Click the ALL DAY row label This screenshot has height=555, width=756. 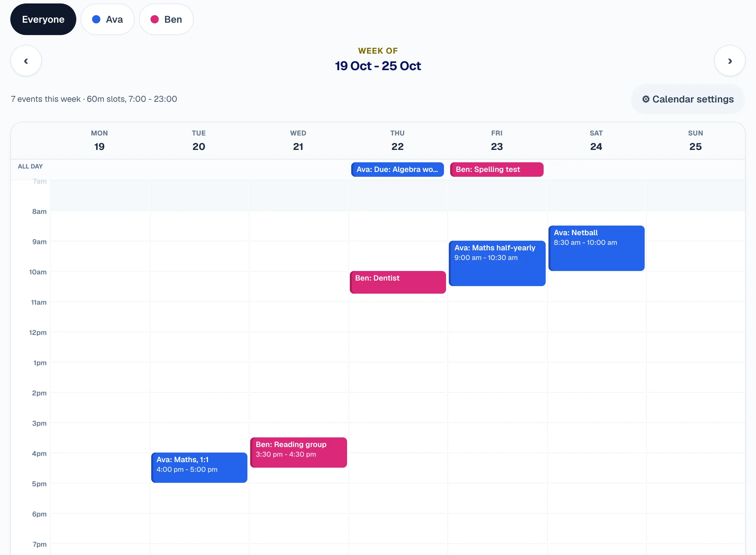(30, 166)
